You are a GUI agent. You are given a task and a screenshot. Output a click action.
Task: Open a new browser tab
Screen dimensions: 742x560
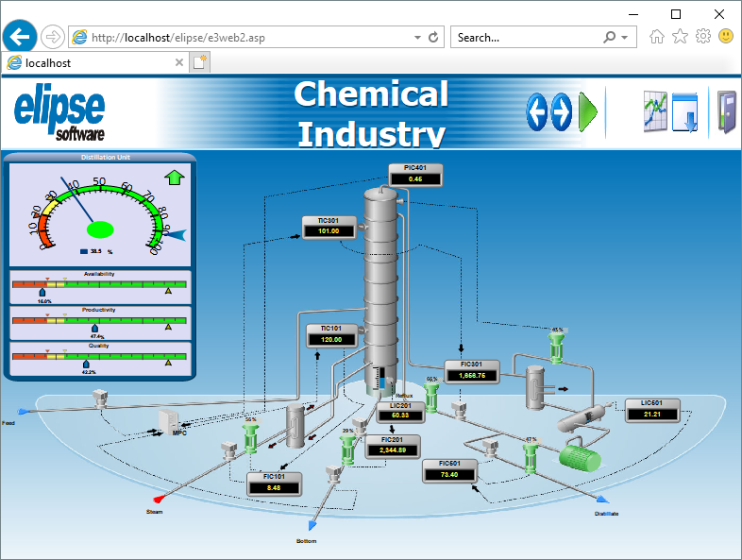[x=200, y=63]
